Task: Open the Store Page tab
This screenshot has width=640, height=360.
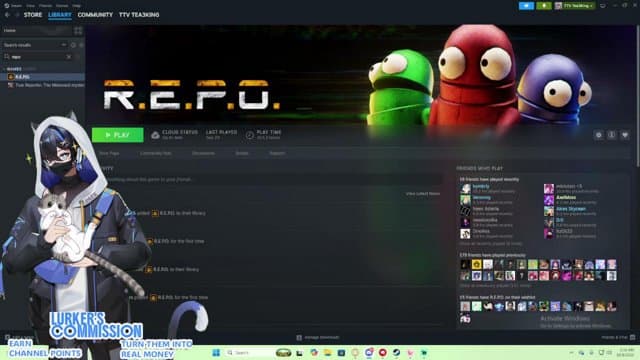Action: (109, 153)
